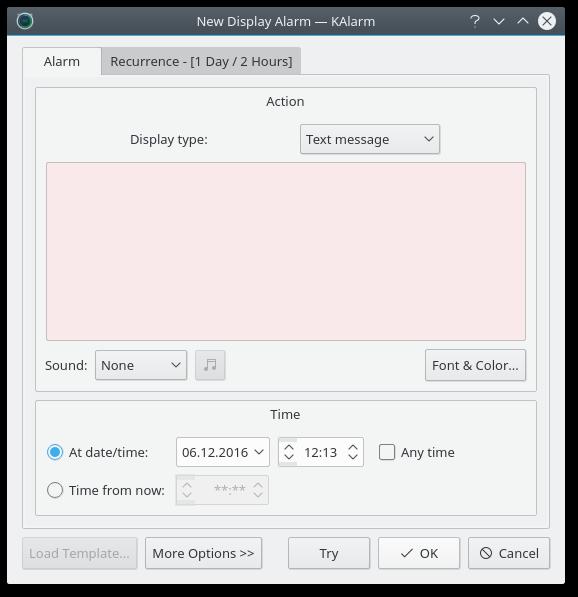Click the Font & Color button

pyautogui.click(x=475, y=366)
